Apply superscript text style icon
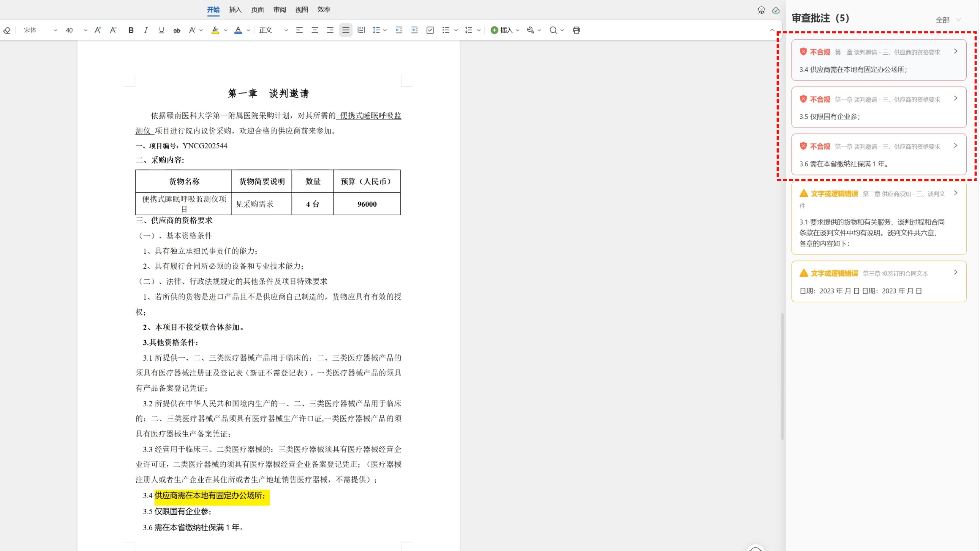The height and width of the screenshot is (551, 980). tap(192, 30)
